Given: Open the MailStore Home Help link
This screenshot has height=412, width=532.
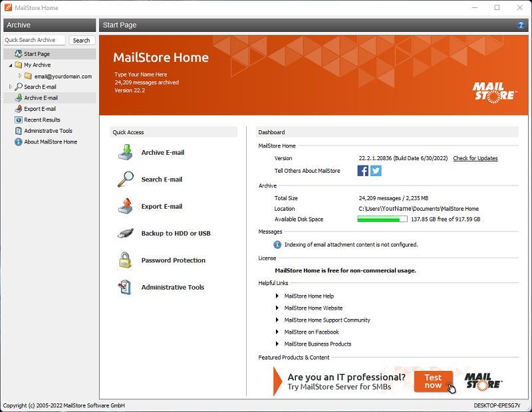Looking at the screenshot, I should (309, 296).
